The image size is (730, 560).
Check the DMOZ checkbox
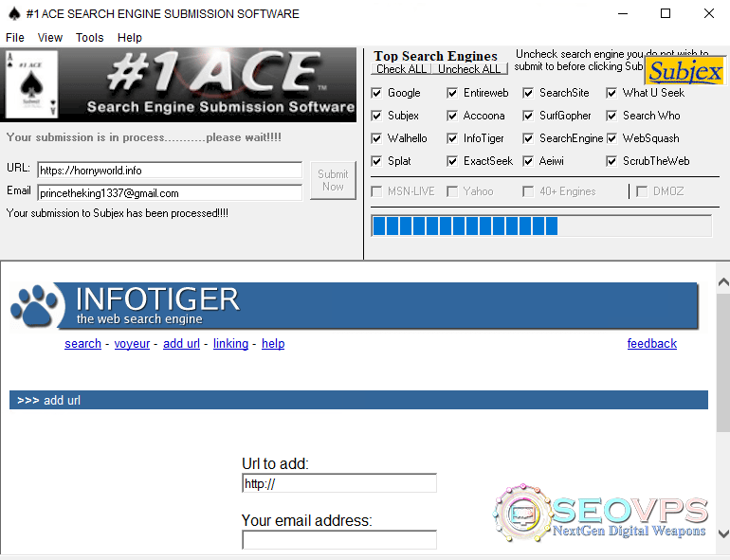[x=642, y=191]
